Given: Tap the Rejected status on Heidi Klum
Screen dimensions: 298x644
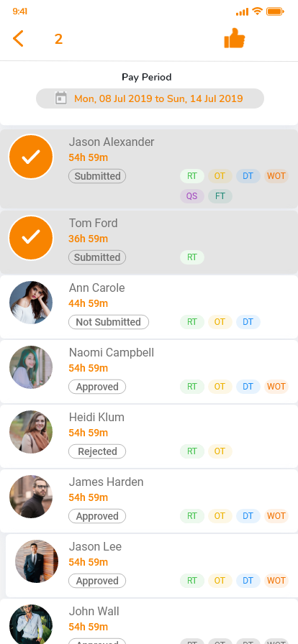Looking at the screenshot, I should click(97, 451).
